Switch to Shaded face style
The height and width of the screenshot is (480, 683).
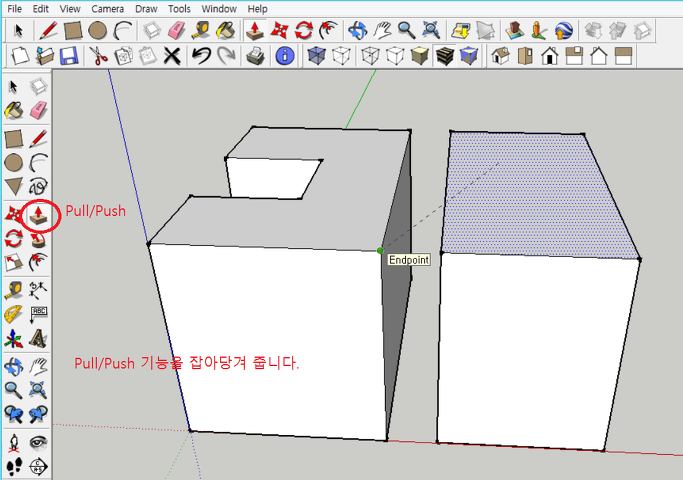[x=419, y=56]
